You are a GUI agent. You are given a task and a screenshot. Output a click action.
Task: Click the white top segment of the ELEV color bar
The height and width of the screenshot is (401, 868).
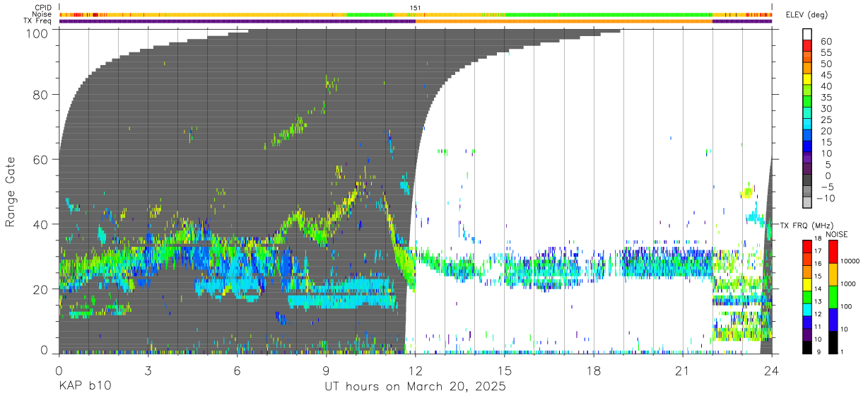[808, 35]
